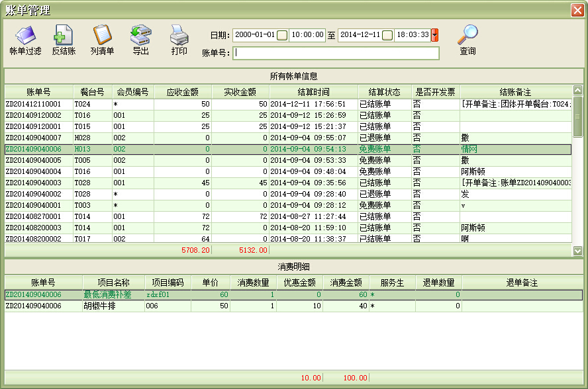
Task: Close the 账单管理 window
Action: coord(577,10)
